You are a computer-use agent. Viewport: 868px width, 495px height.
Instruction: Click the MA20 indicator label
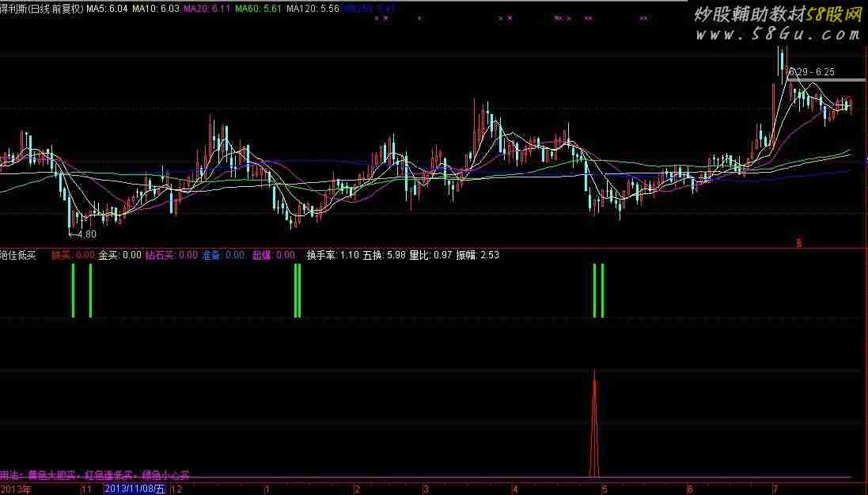[x=206, y=9]
